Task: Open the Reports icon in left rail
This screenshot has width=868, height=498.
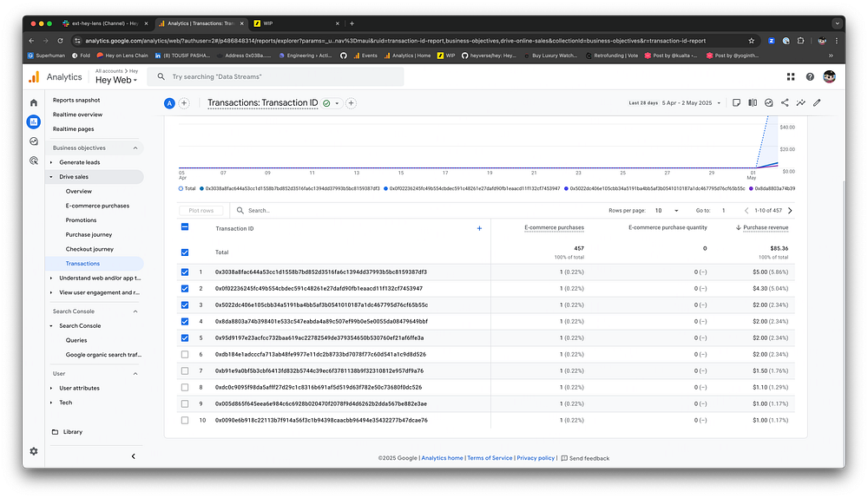Action: (34, 121)
